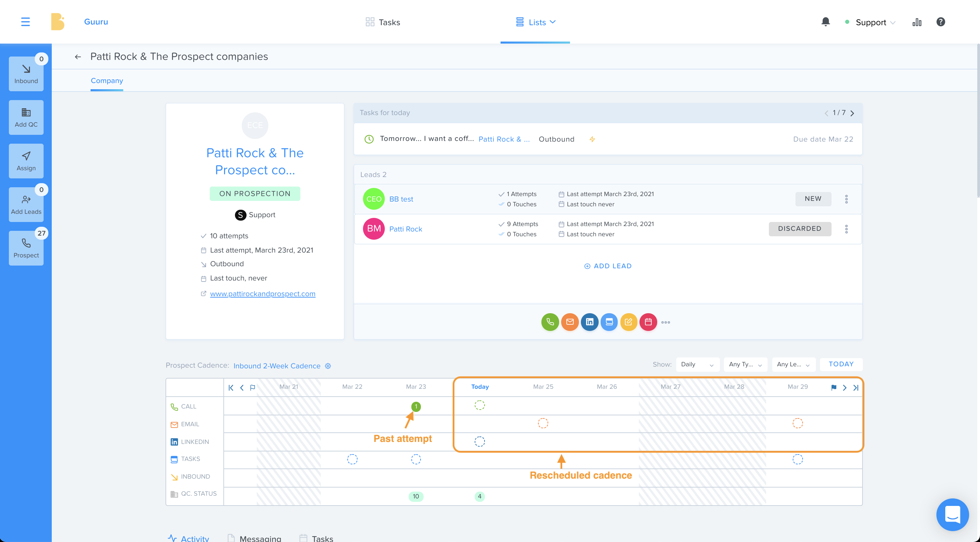The width and height of the screenshot is (980, 542).
Task: Click the NEW status on BB test
Action: (x=813, y=199)
